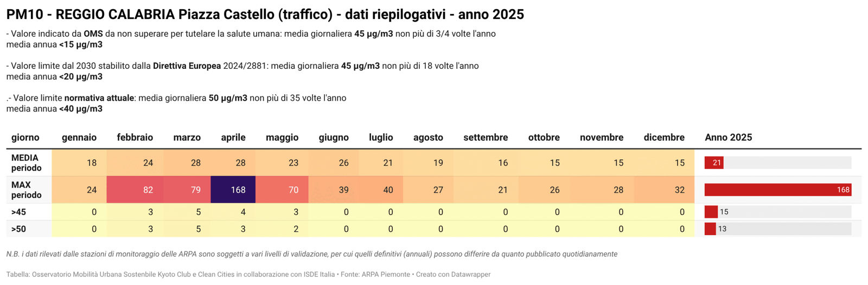Screen dimensions: 868x285
Task: Click the red 82 cell under febbraio
Action: (135, 190)
